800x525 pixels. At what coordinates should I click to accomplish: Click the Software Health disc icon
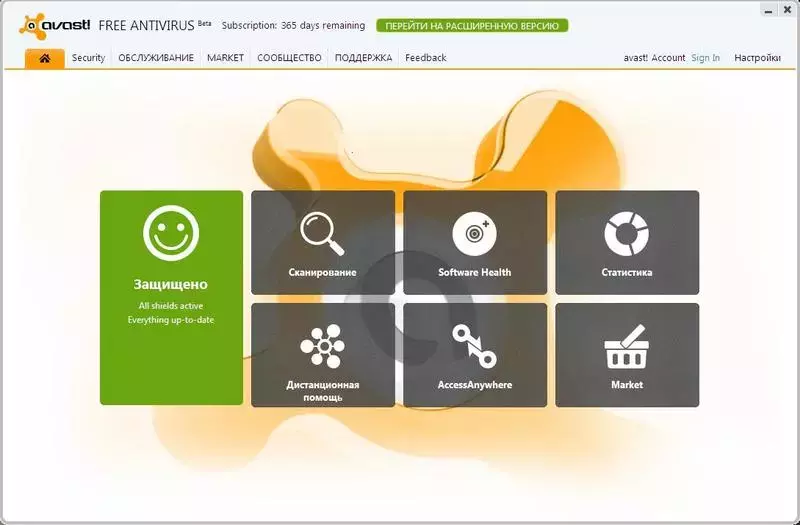(x=474, y=234)
